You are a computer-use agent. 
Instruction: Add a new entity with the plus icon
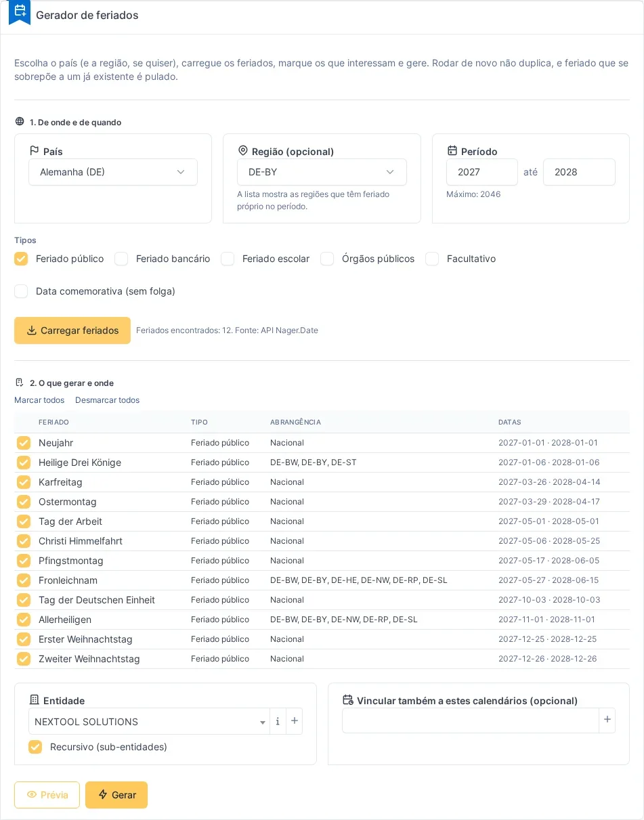(294, 721)
